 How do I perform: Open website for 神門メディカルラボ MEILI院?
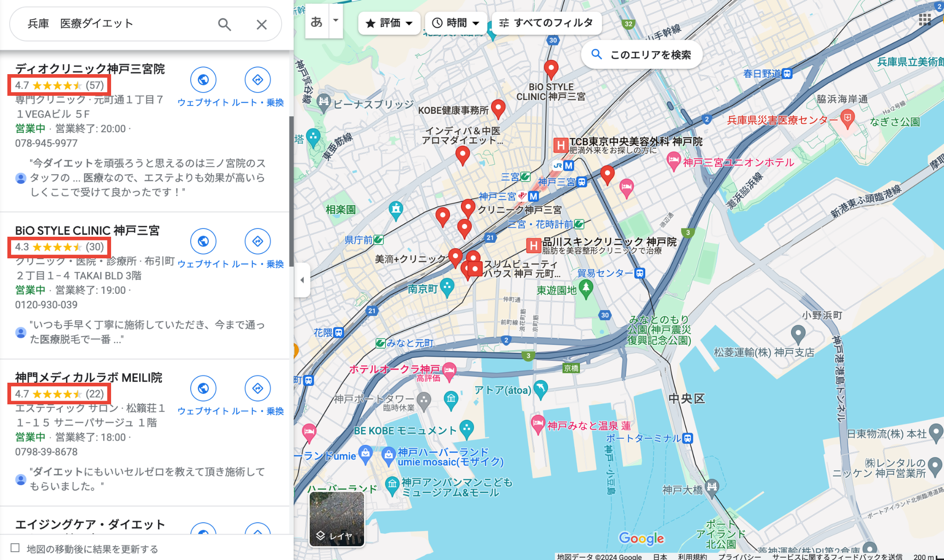203,389
